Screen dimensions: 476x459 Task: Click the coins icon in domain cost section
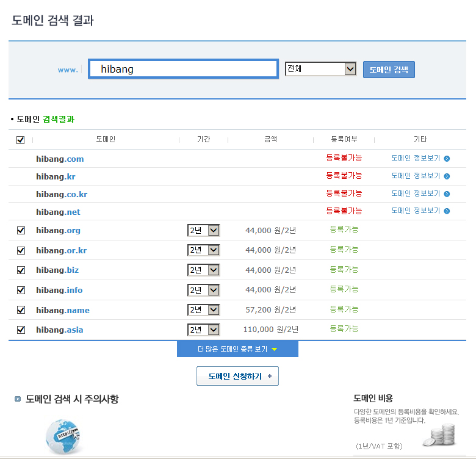(439, 436)
